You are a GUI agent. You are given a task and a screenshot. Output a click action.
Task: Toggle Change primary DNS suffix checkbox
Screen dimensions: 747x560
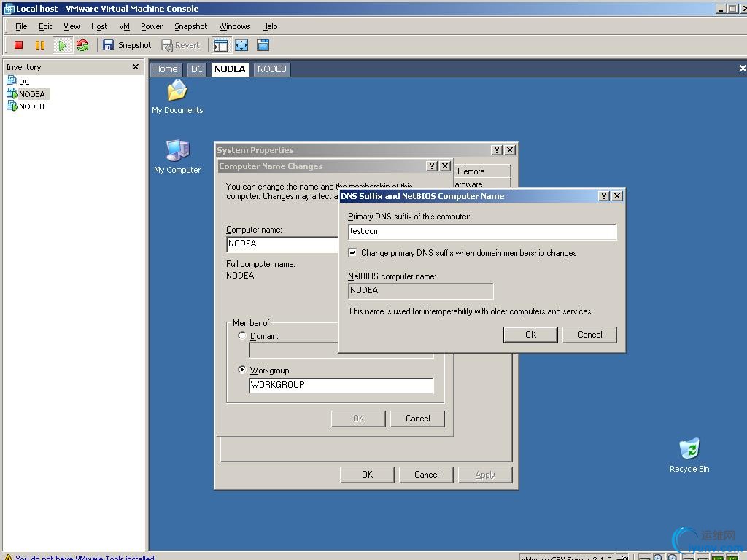pos(352,253)
